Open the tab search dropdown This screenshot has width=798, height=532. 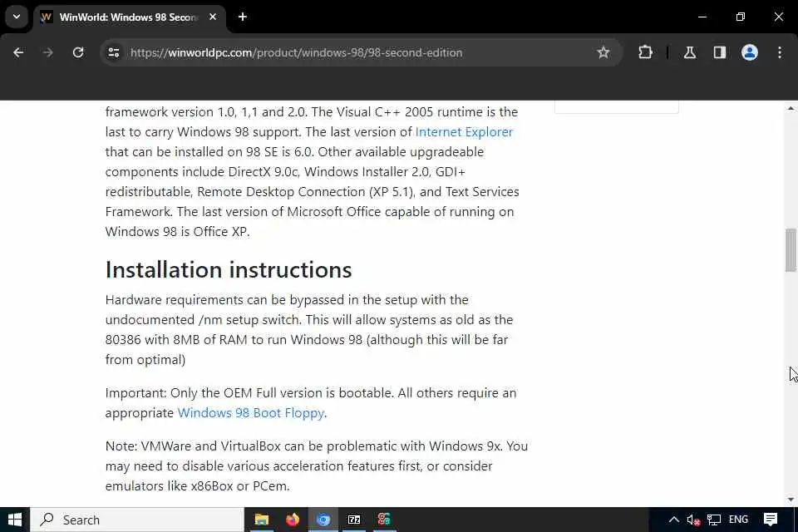[17, 17]
